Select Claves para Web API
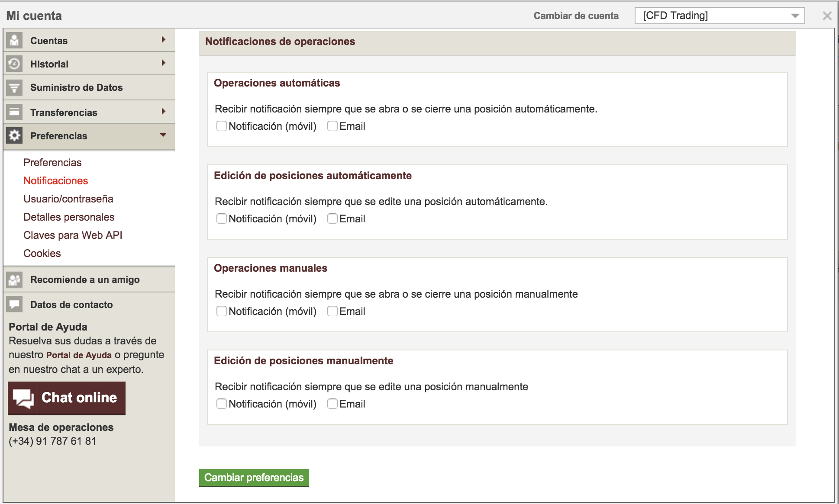The height and width of the screenshot is (504, 839). click(73, 235)
